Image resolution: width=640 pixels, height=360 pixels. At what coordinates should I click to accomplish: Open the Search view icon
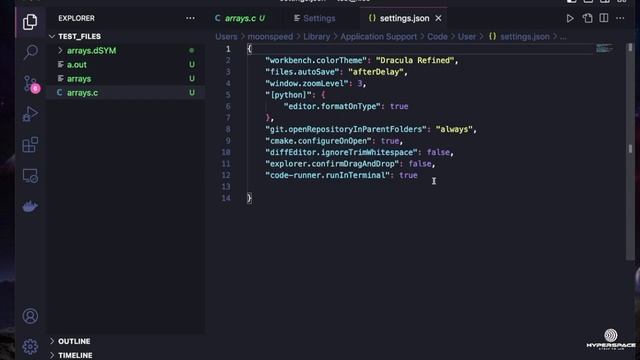pyautogui.click(x=31, y=52)
